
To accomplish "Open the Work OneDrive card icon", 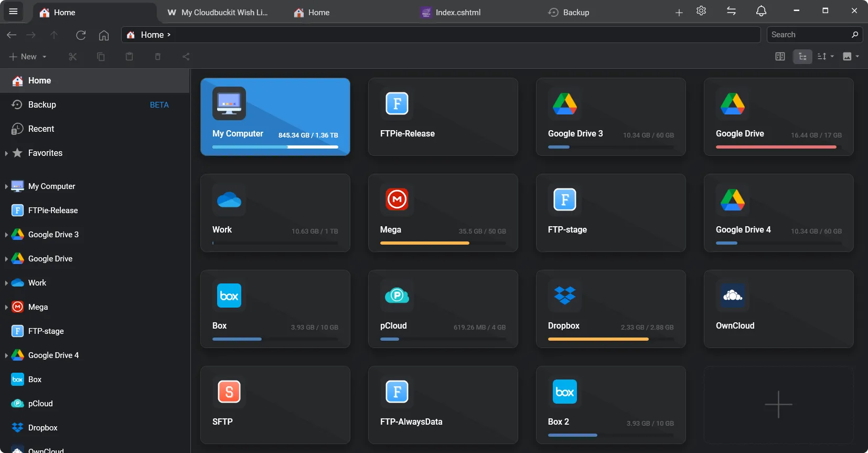I will tap(229, 199).
